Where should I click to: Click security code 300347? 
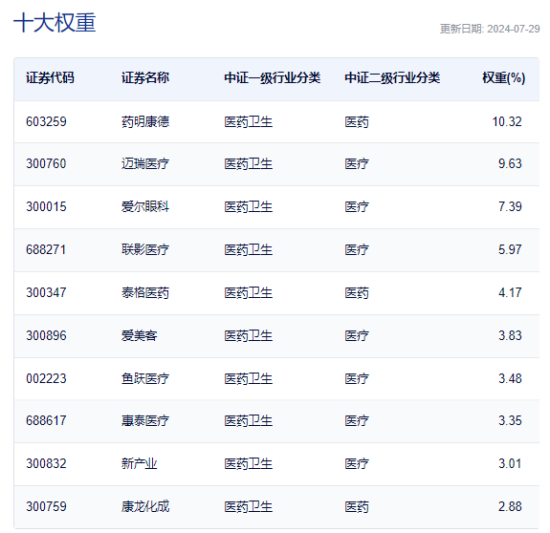pos(46,292)
